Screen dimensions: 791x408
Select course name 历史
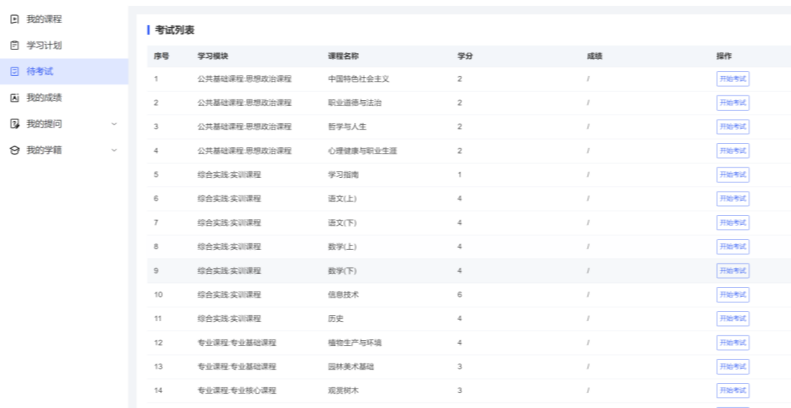point(335,319)
